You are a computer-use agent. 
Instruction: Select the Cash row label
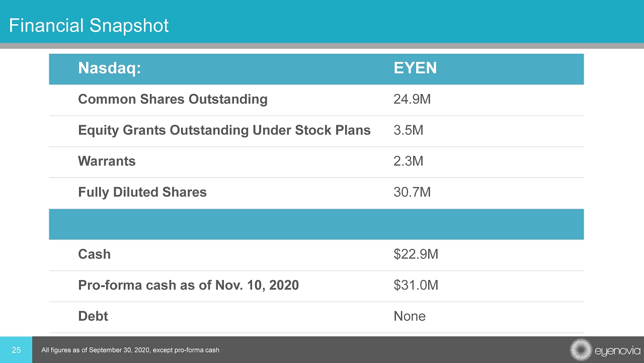pos(94,254)
